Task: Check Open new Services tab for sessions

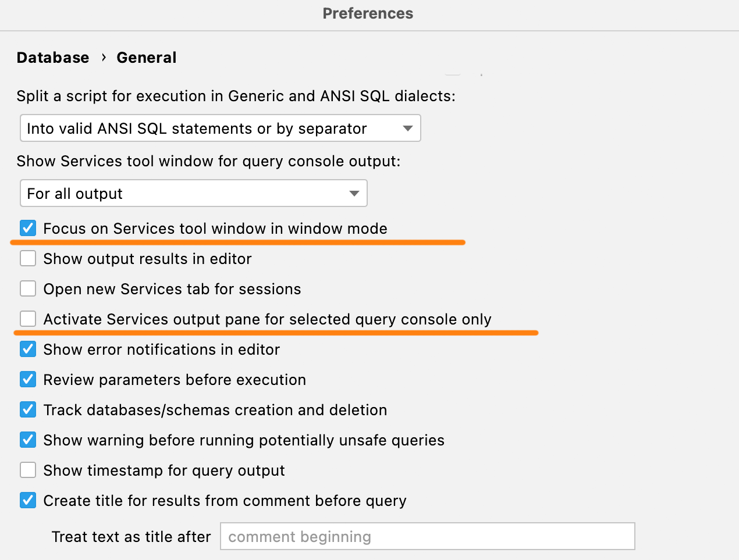Action: pyautogui.click(x=28, y=288)
